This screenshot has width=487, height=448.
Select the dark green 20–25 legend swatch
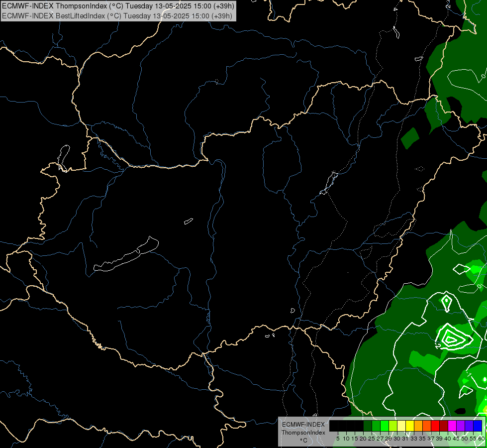click(x=368, y=426)
